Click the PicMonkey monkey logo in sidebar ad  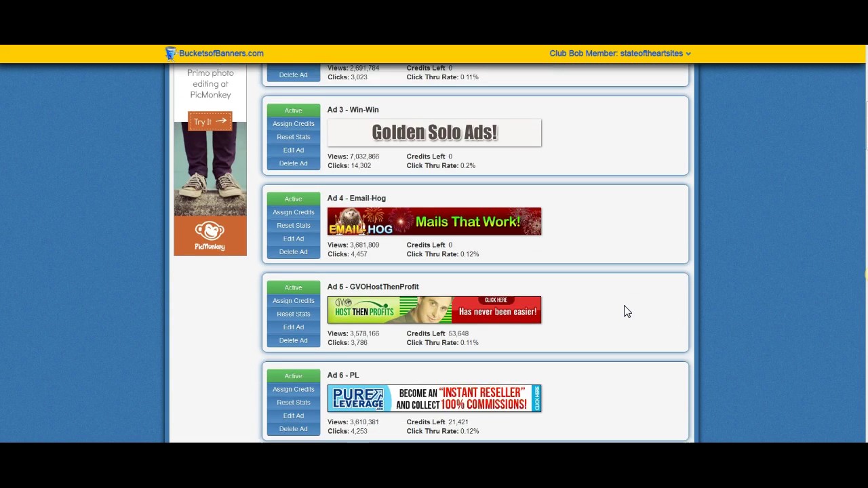click(210, 231)
